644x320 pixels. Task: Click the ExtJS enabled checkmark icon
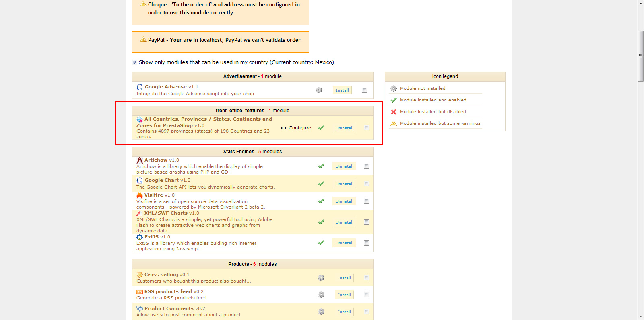[321, 243]
